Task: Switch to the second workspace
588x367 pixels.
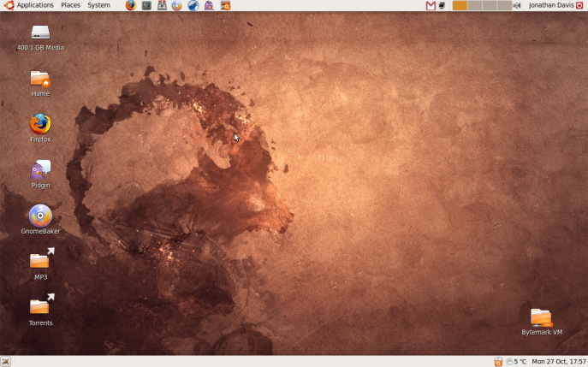Action: [x=474, y=5]
